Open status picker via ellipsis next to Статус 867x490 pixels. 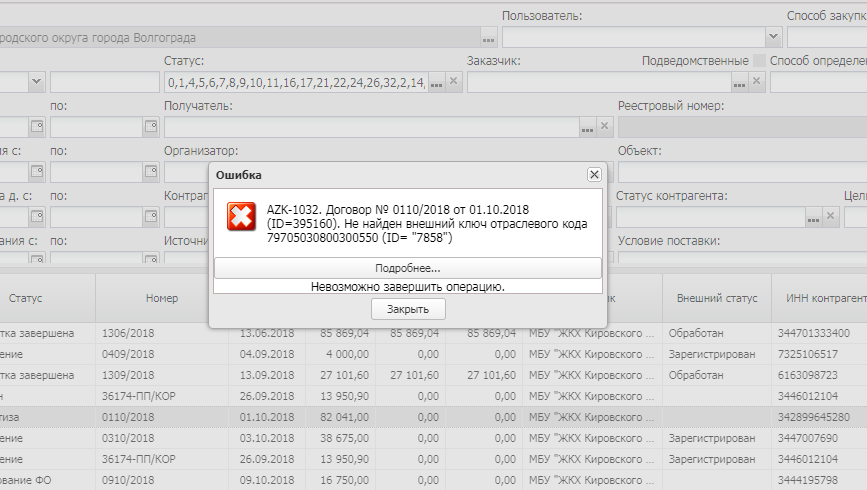click(436, 82)
